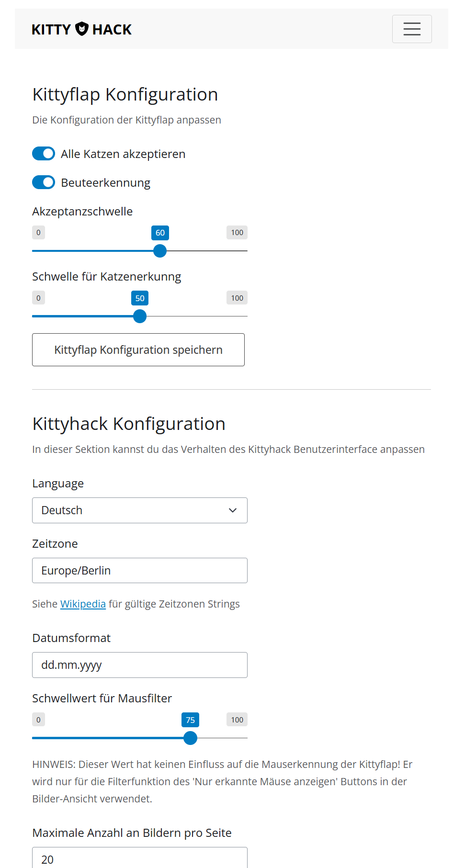Focus the maximum images per page field

click(x=140, y=858)
